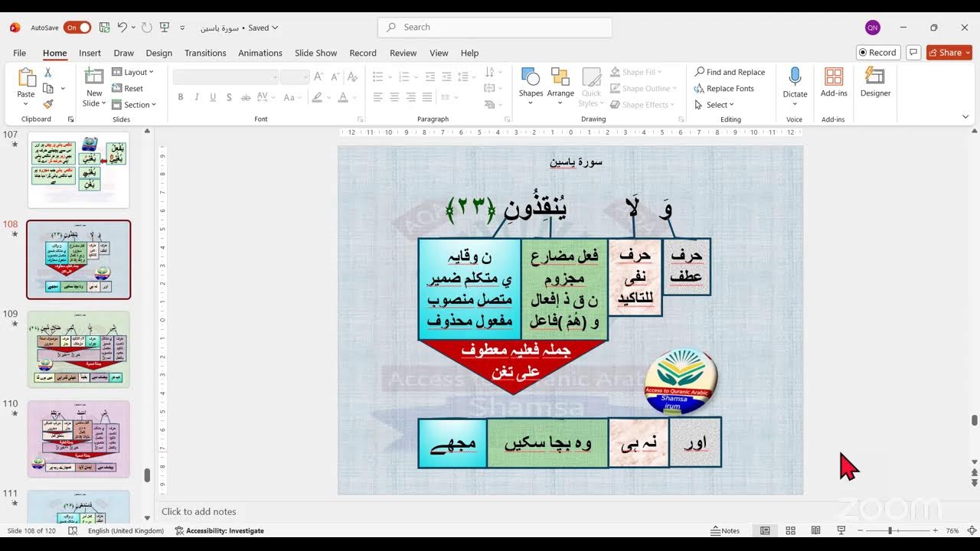Click the Reset slide button

[128, 88]
